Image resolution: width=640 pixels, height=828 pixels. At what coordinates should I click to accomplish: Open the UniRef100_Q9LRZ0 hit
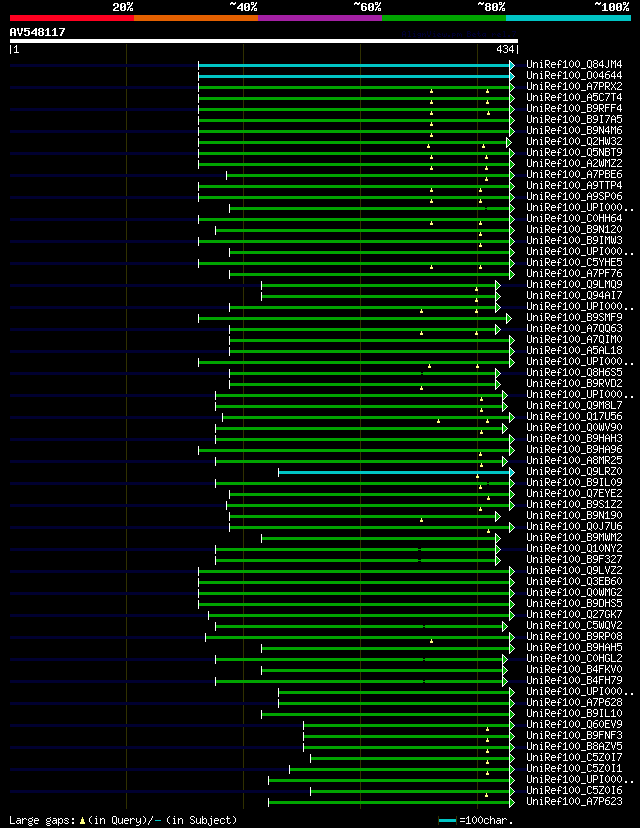[574, 472]
